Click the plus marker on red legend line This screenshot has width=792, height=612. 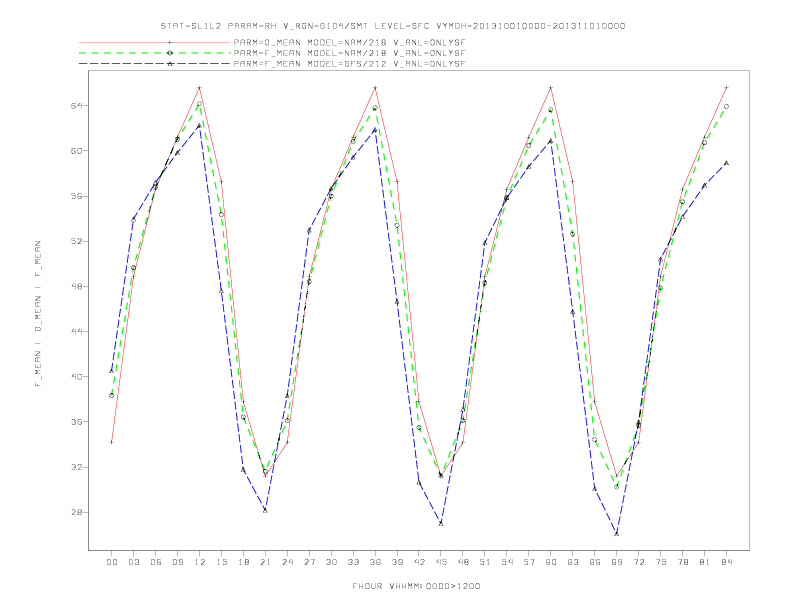point(170,42)
